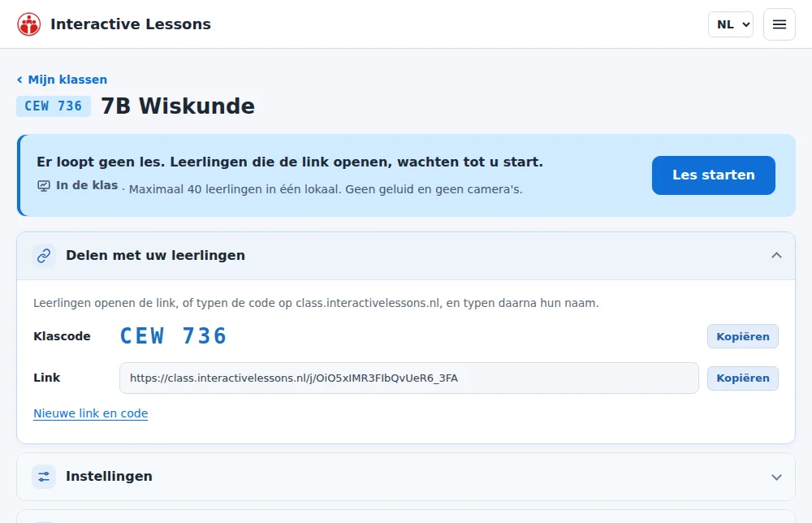Click the classroom screen icon next to In de klas

[x=44, y=185]
